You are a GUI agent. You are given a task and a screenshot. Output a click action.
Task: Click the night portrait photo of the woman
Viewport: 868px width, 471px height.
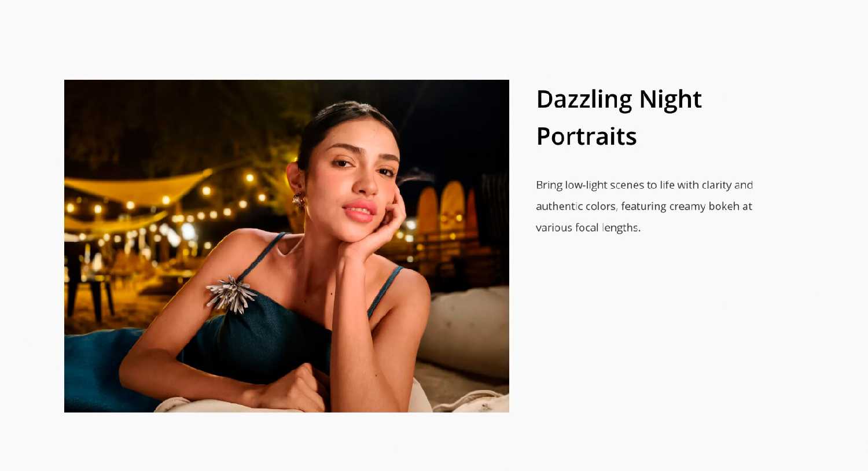pos(286,246)
